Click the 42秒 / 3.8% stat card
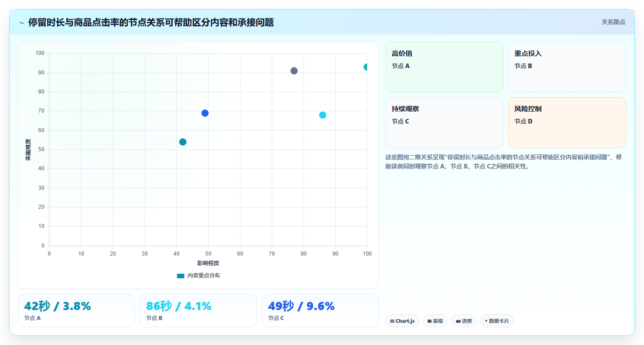 76,310
